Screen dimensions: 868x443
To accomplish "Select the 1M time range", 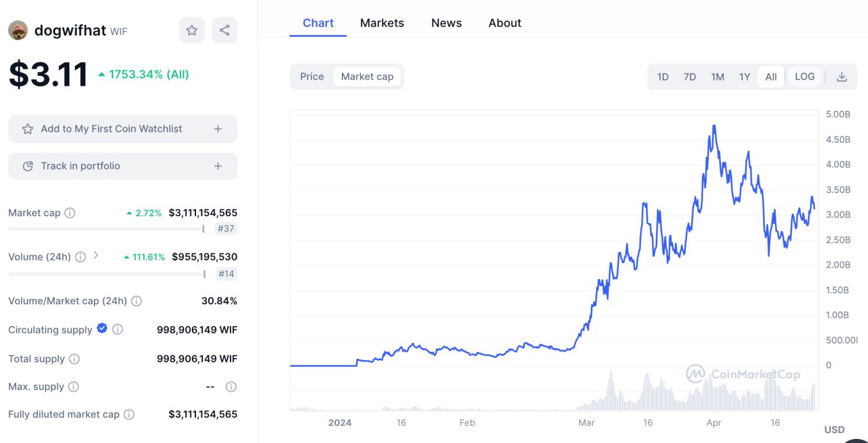I will tap(717, 76).
